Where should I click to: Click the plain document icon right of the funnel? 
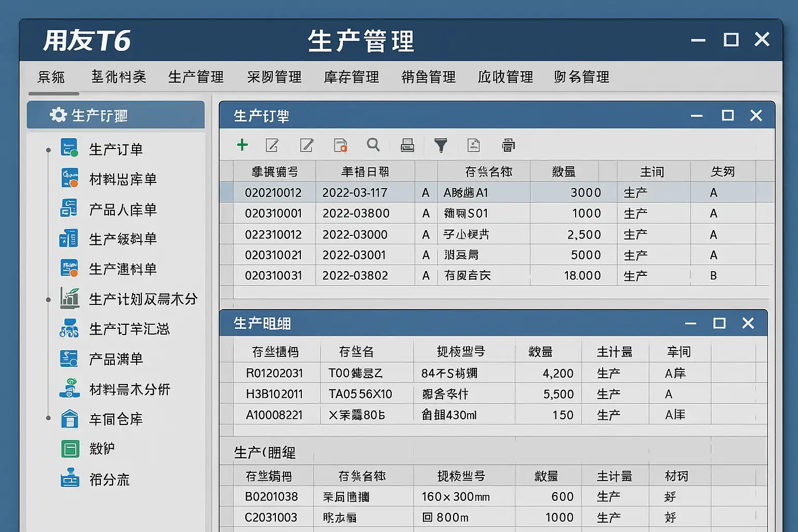(x=474, y=145)
